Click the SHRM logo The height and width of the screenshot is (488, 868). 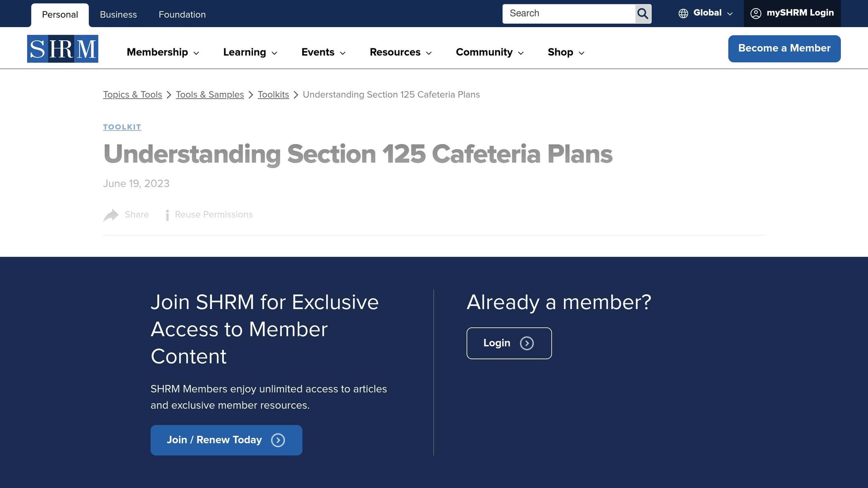coord(63,49)
